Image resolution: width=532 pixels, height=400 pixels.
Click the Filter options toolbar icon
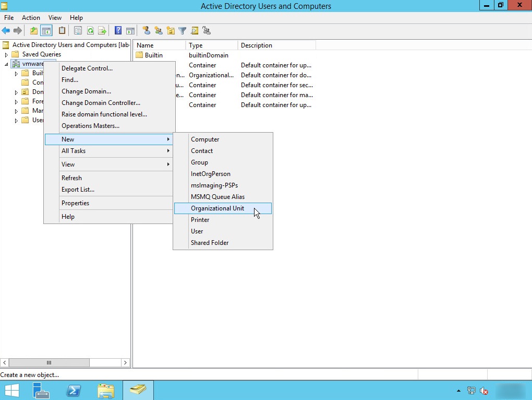[x=184, y=30]
